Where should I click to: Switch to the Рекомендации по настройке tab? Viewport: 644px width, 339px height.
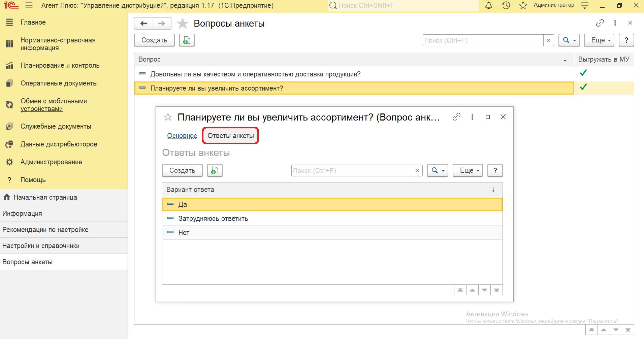pyautogui.click(x=64, y=230)
